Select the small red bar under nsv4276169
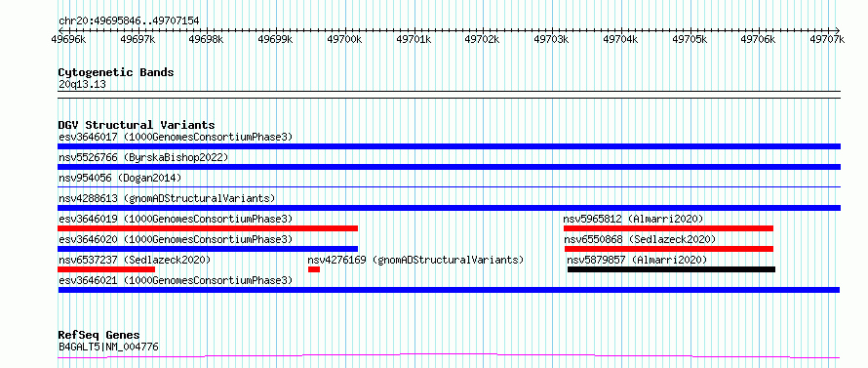Viewport: 868px width, 368px height. pos(314,269)
